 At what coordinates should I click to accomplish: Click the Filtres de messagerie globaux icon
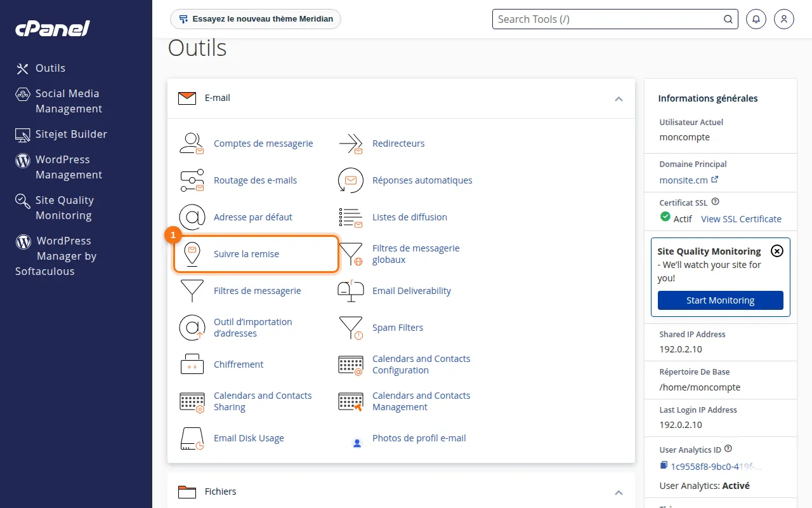pos(350,254)
